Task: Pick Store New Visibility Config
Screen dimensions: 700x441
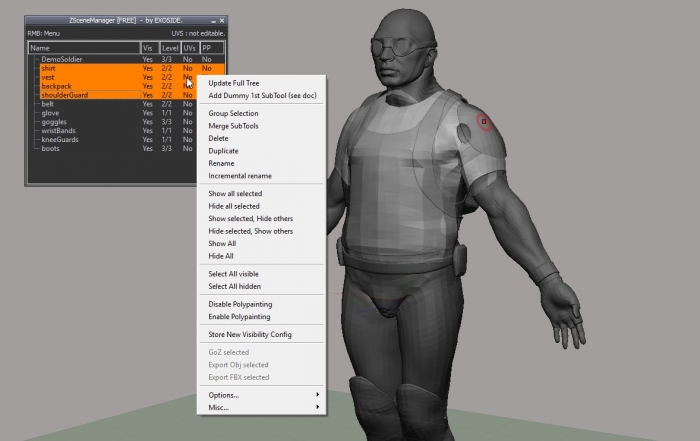Action: tap(249, 334)
